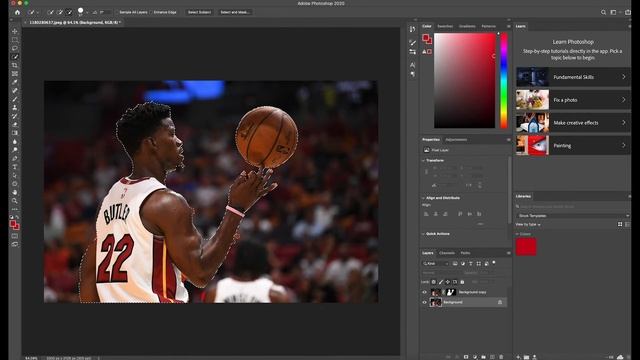Open the Make creative effects tutorial
The height and width of the screenshot is (360, 640).
coord(573,123)
